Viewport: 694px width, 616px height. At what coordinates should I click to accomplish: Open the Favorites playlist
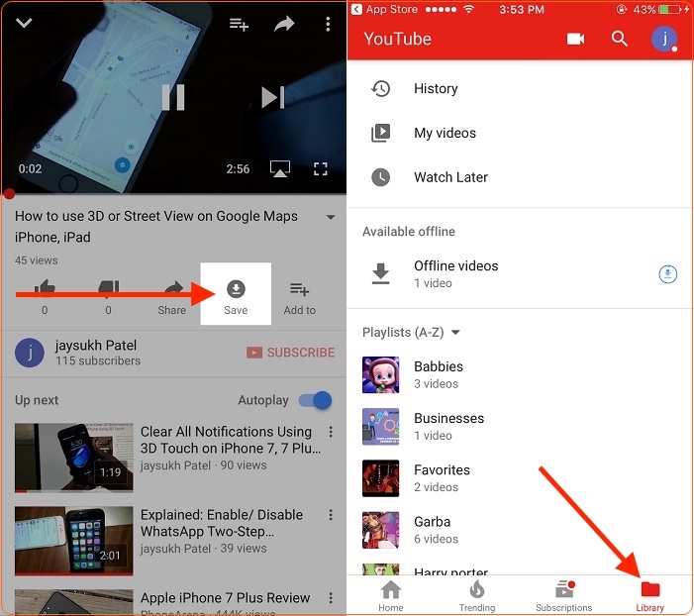pos(520,478)
